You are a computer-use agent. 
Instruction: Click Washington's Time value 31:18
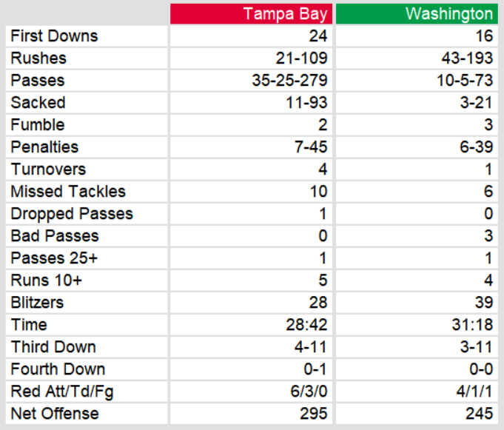472,325
